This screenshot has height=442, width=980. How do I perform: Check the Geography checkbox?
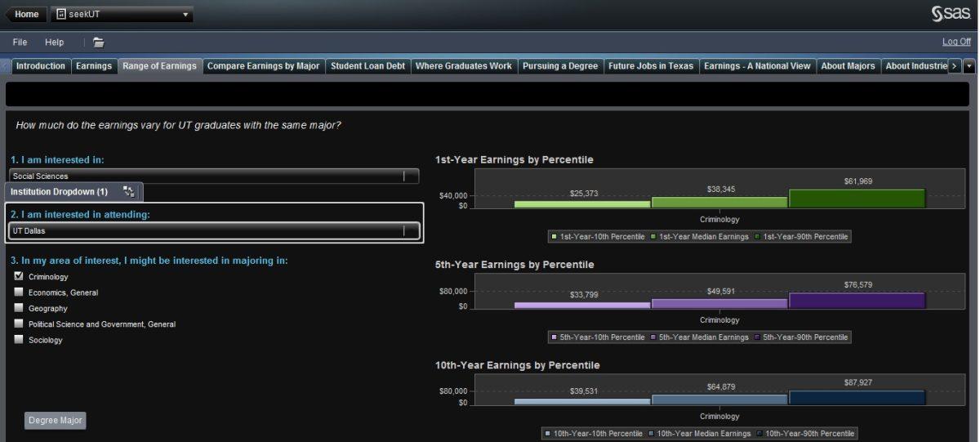[x=19, y=308]
